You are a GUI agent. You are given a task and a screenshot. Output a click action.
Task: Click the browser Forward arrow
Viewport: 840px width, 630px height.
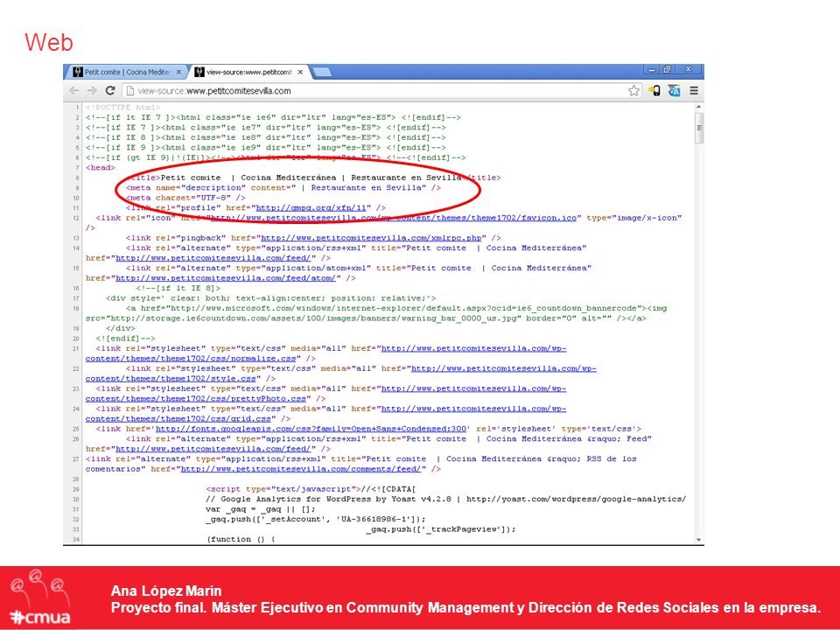click(x=92, y=90)
